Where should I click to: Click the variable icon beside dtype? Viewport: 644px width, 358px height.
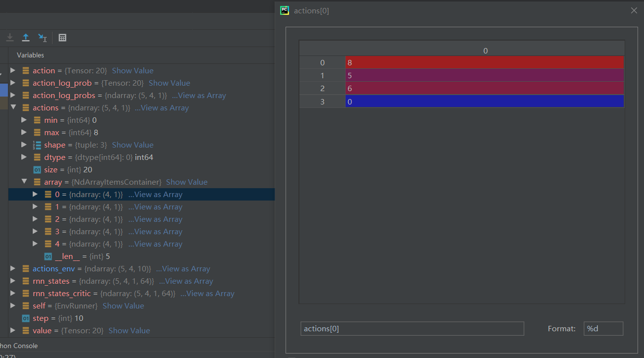pos(37,157)
